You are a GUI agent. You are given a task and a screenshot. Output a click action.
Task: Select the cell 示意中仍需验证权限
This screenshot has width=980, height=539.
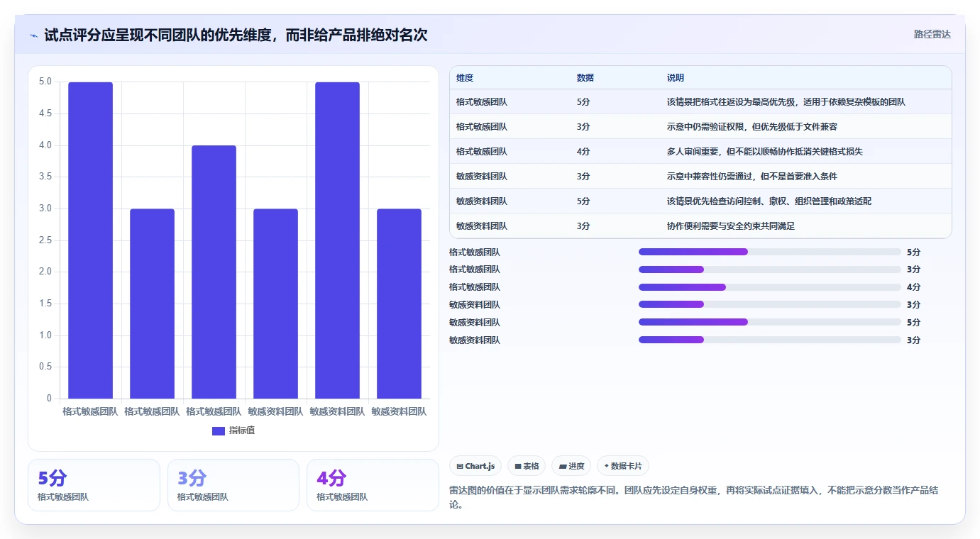click(752, 127)
